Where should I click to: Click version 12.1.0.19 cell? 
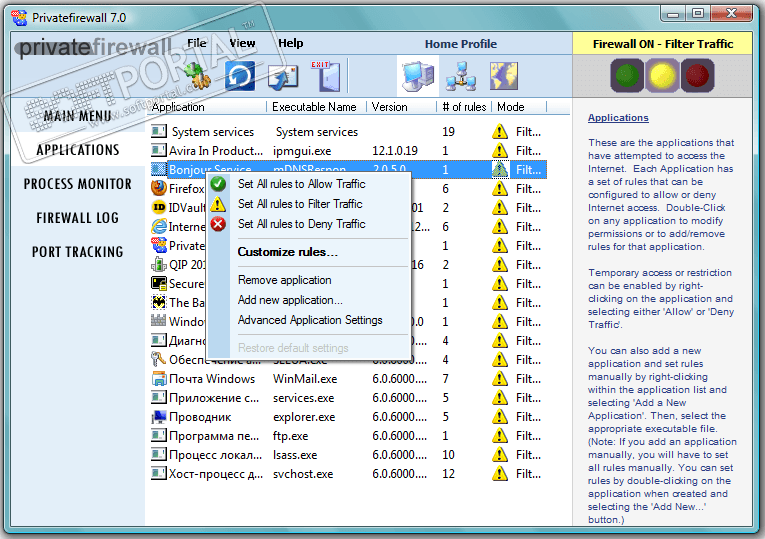(x=395, y=151)
